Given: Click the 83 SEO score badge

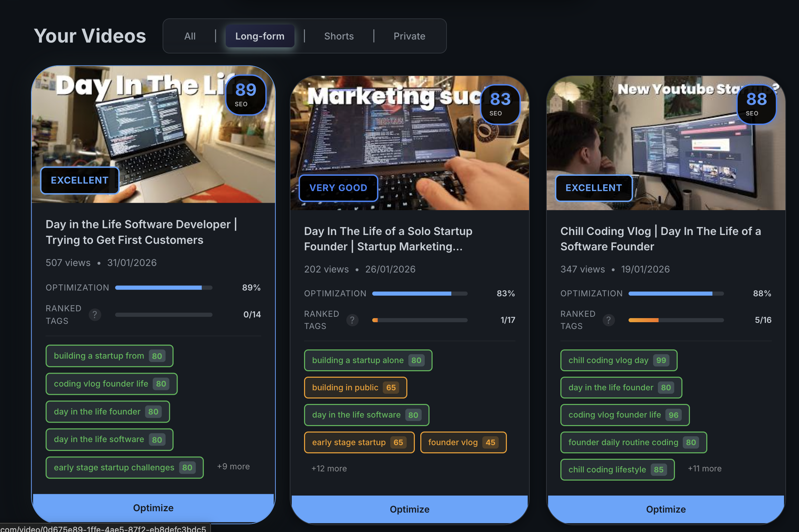Looking at the screenshot, I should coord(500,104).
